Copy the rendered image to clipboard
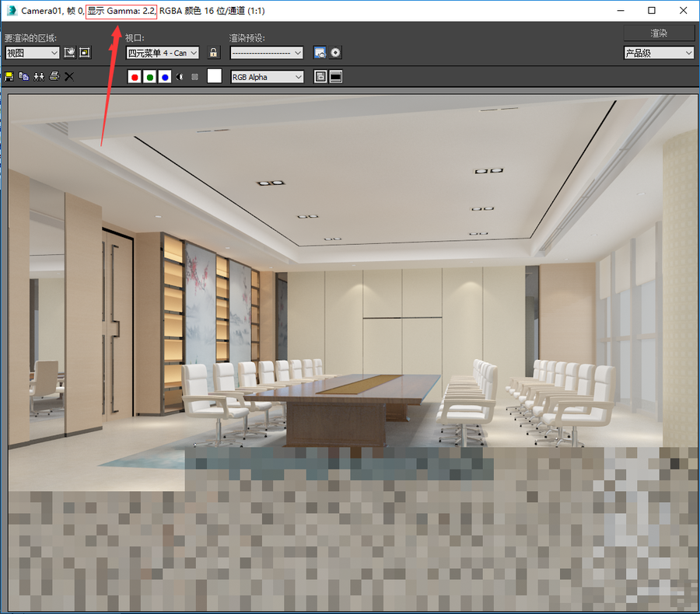Viewport: 700px width, 614px height. tap(24, 77)
